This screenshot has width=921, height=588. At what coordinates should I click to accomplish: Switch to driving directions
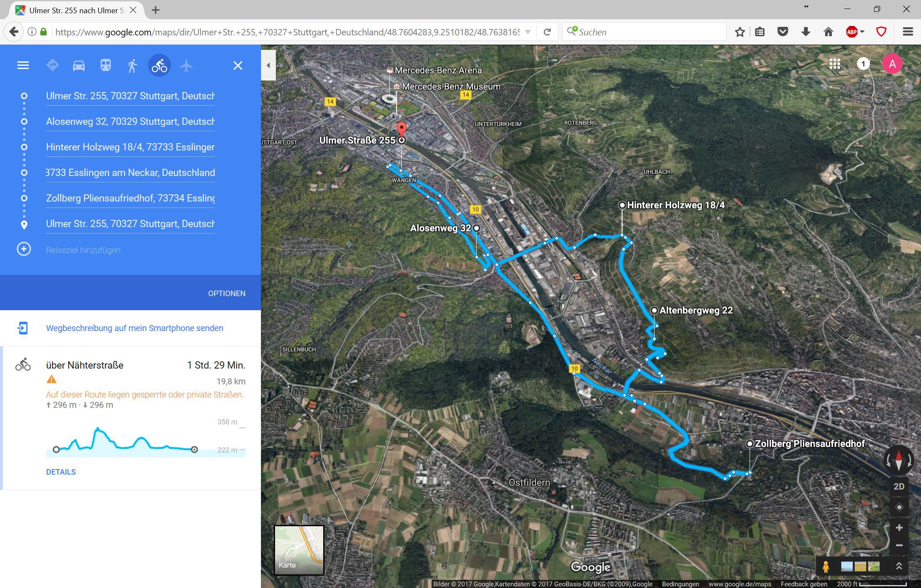click(x=79, y=65)
